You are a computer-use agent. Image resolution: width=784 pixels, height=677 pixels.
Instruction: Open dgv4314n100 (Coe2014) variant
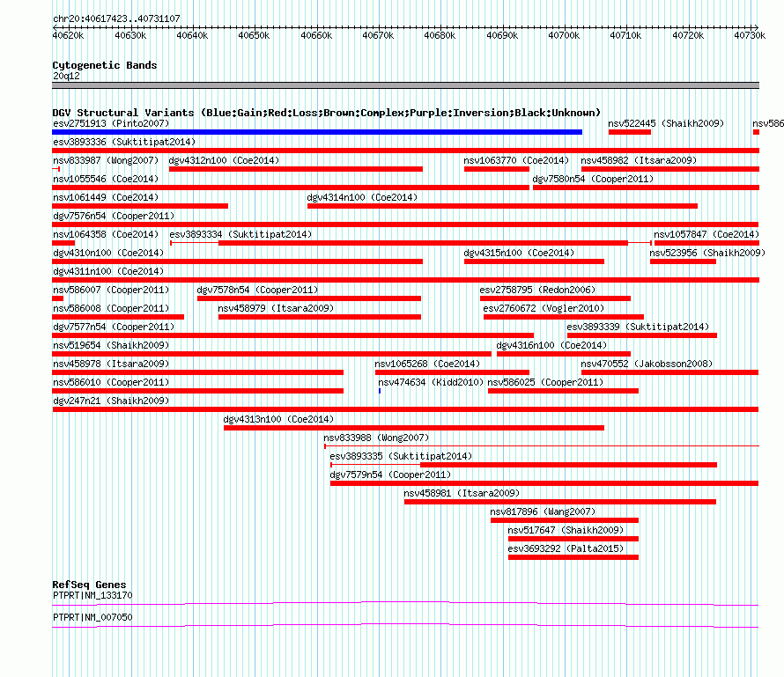point(362,197)
